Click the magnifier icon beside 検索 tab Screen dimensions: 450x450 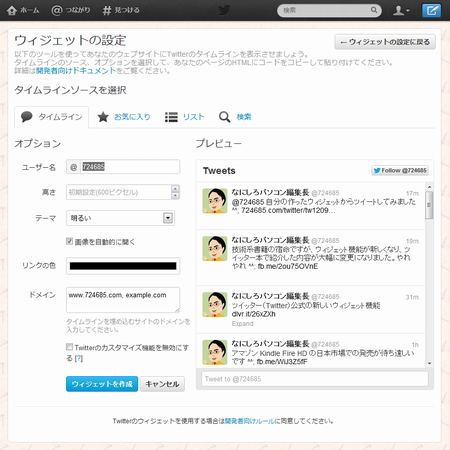(224, 117)
